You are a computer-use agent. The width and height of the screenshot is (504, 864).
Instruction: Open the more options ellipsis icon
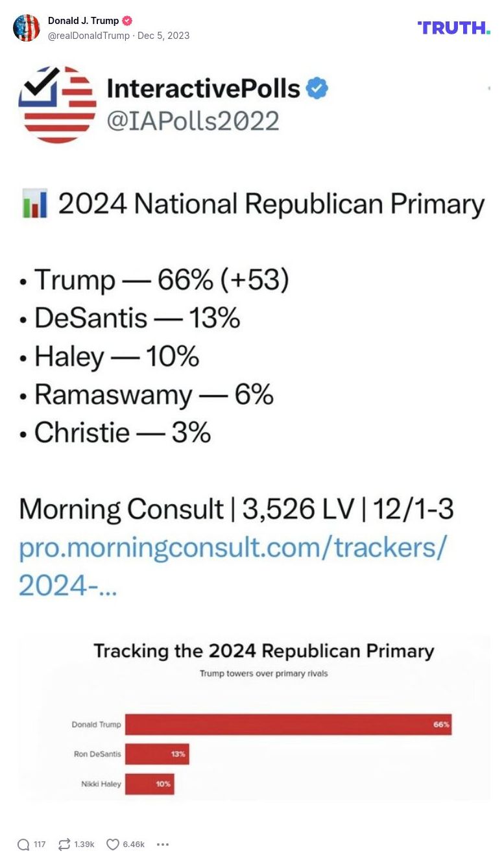click(163, 845)
